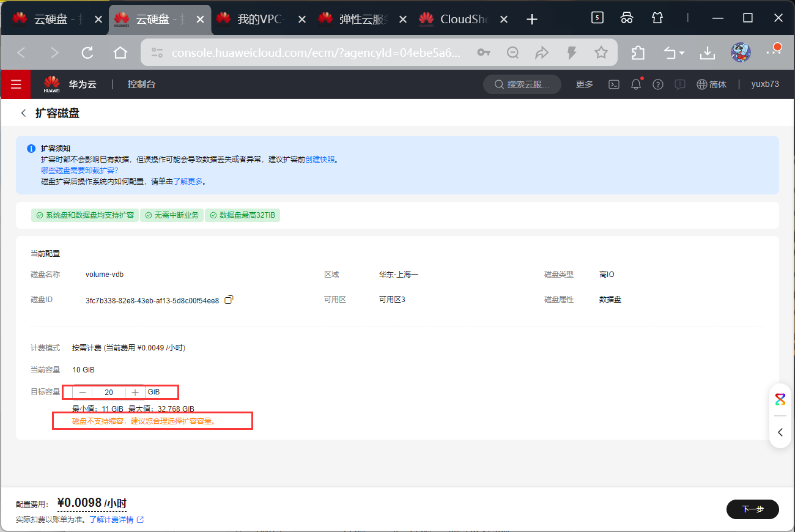Copy the disk ID with copy icon
This screenshot has height=532, width=795.
(229, 300)
